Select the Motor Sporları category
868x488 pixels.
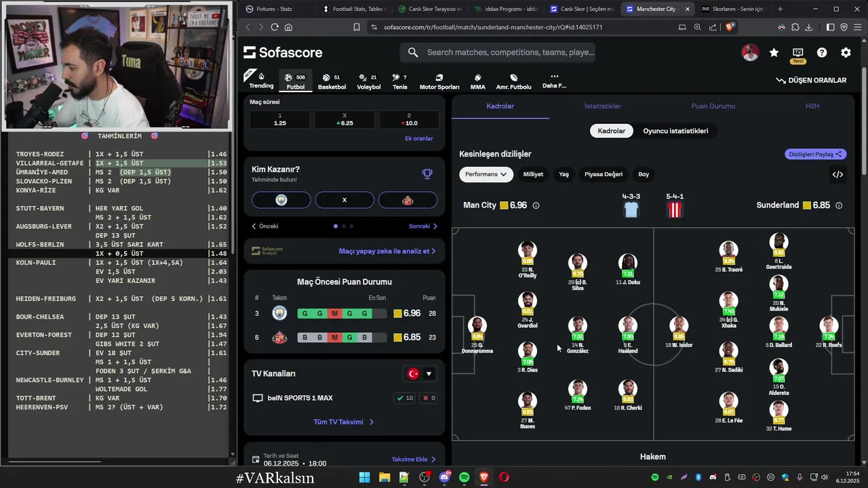[439, 81]
